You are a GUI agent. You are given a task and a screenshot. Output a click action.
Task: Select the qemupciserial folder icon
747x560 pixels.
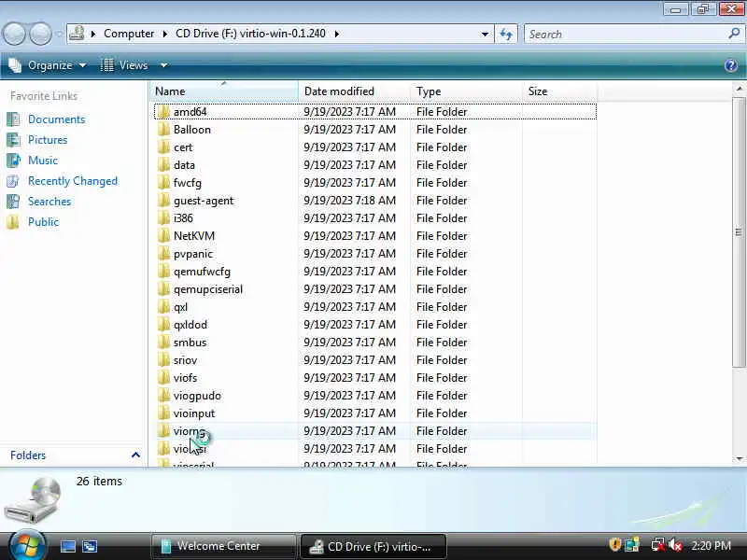[x=163, y=289]
